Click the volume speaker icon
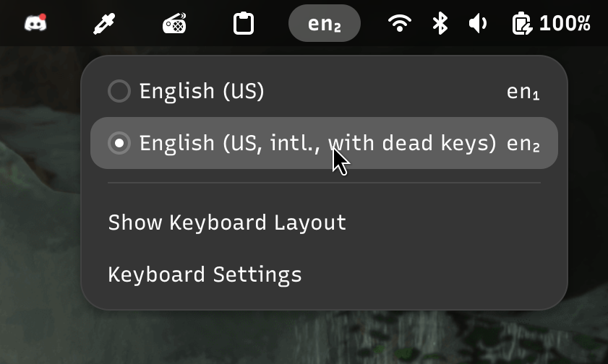 click(479, 24)
